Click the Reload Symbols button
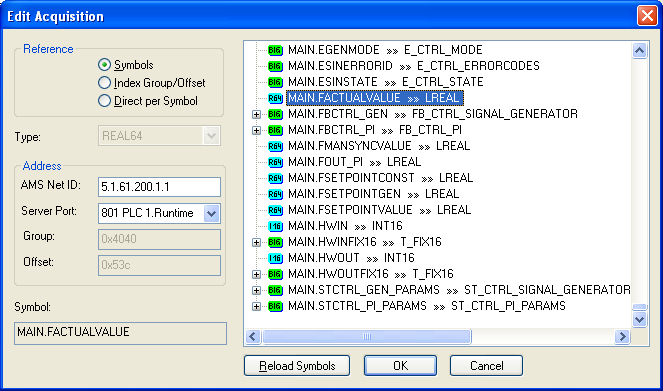The width and height of the screenshot is (663, 391). pyautogui.click(x=297, y=366)
